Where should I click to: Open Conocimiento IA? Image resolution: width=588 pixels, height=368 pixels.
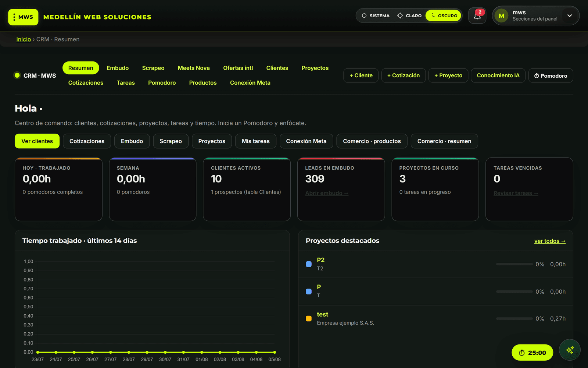498,75
